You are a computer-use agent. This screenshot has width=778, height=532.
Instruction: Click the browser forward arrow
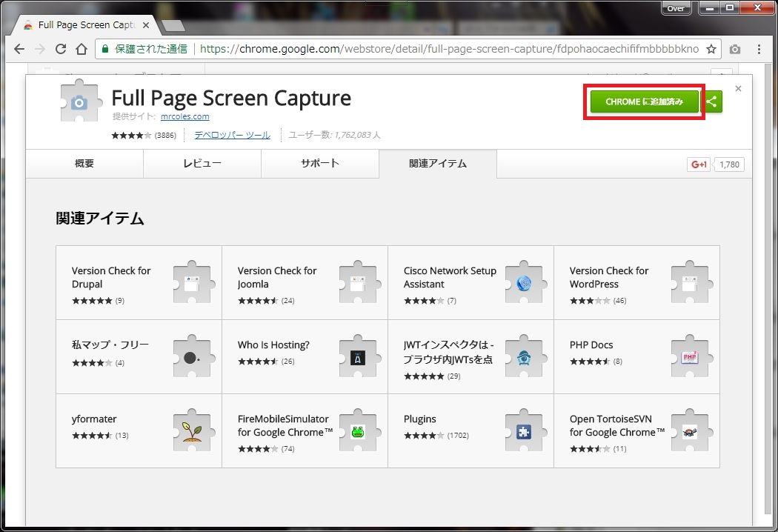pyautogui.click(x=40, y=49)
